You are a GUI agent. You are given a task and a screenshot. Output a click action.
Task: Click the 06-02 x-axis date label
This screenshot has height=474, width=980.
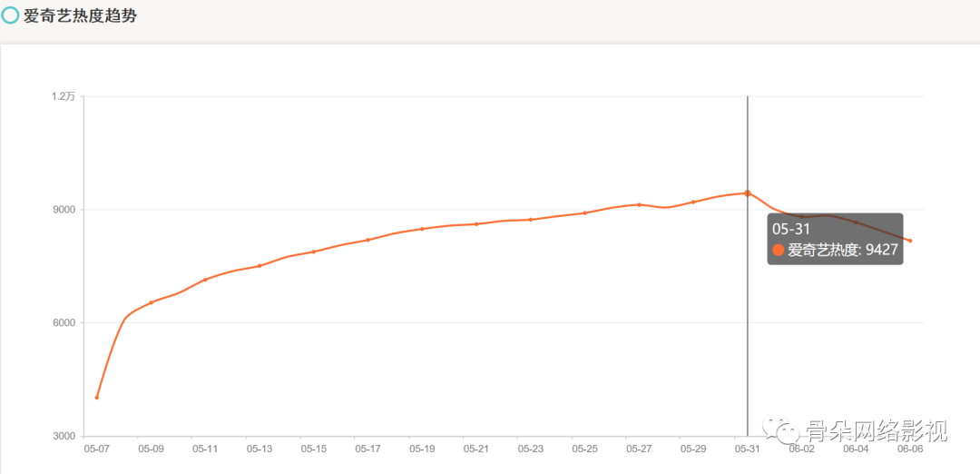tap(802, 449)
